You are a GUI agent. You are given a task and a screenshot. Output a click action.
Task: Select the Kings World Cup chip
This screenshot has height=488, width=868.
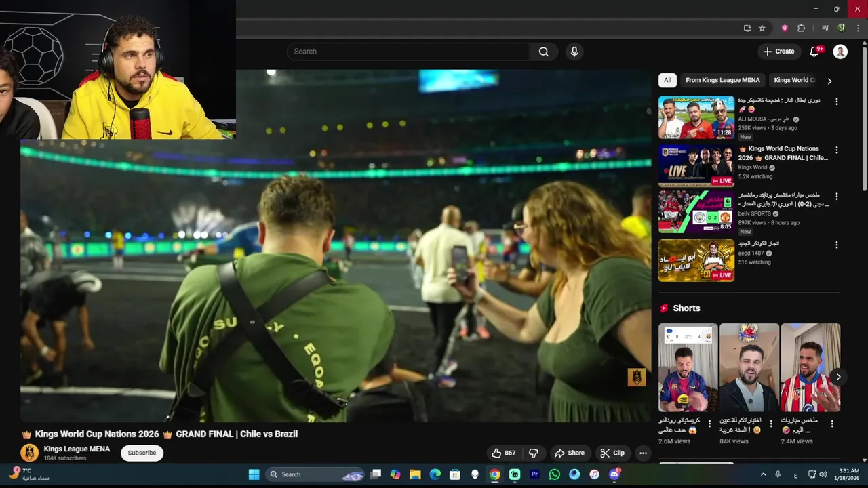[x=793, y=80]
